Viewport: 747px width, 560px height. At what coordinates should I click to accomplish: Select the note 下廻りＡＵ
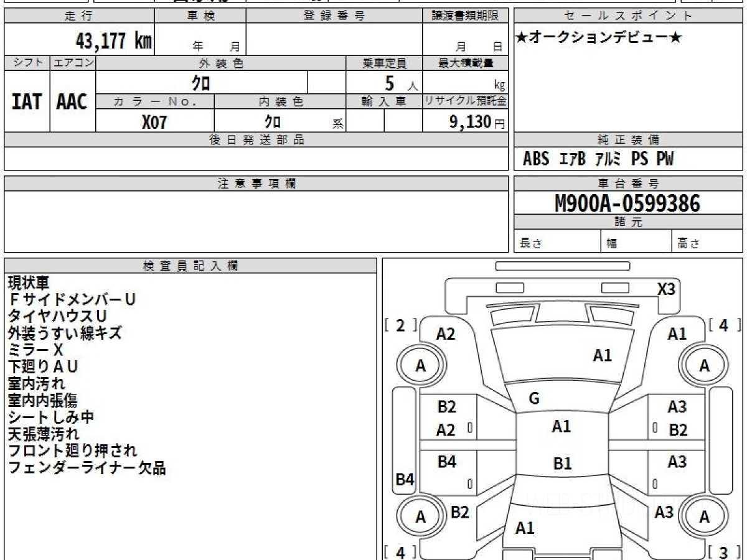pyautogui.click(x=43, y=367)
